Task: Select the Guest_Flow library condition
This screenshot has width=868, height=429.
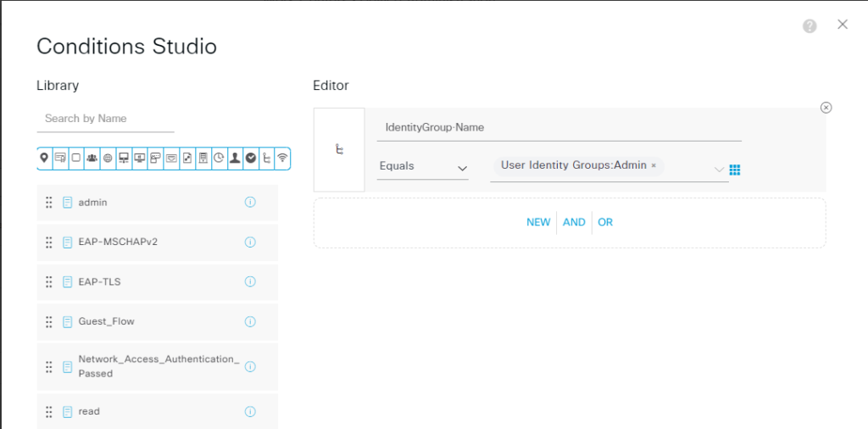Action: tap(106, 321)
